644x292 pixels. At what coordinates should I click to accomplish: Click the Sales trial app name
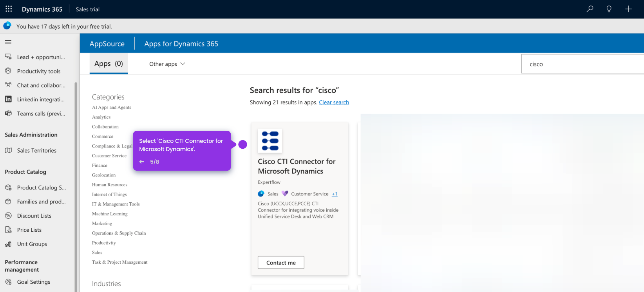88,9
